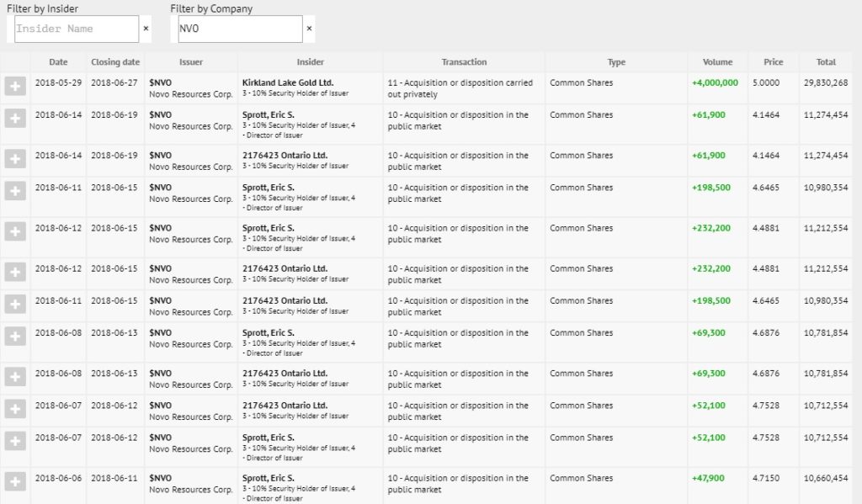Sort by the Volume column header
This screenshot has height=504, width=862.
tap(717, 62)
